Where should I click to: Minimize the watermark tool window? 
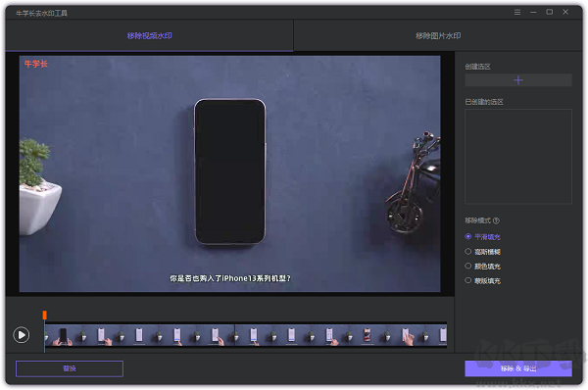(533, 13)
